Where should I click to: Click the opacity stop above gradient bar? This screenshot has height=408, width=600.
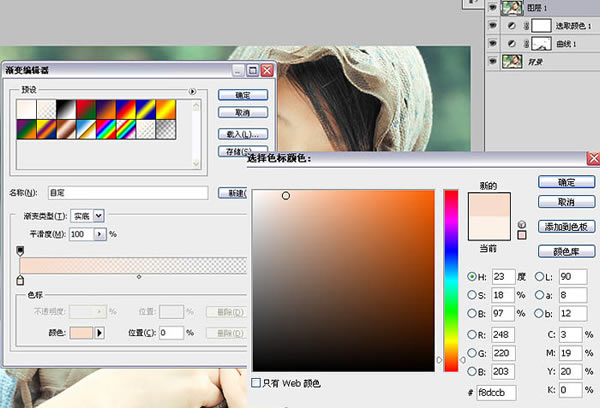[20, 251]
